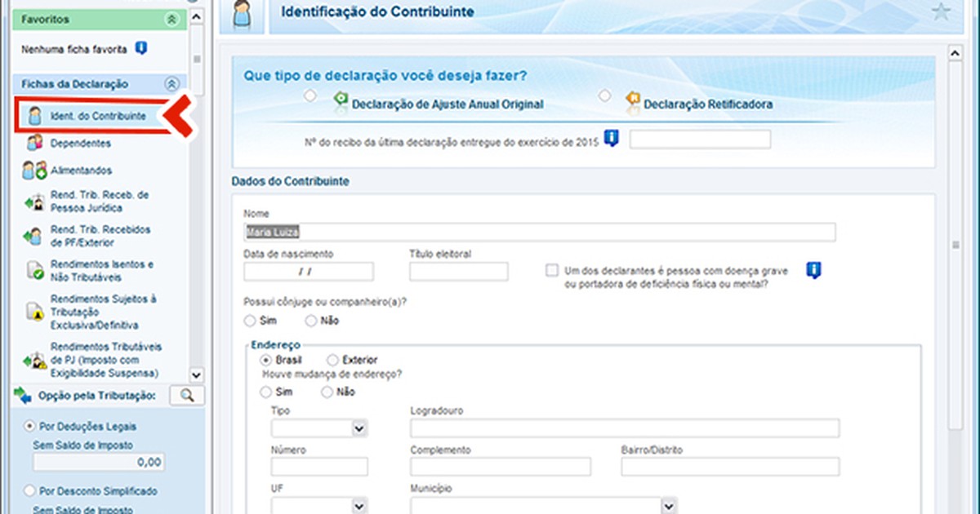Open the Dependentes ficha
Screen dimensions: 980x514
[x=79, y=142]
